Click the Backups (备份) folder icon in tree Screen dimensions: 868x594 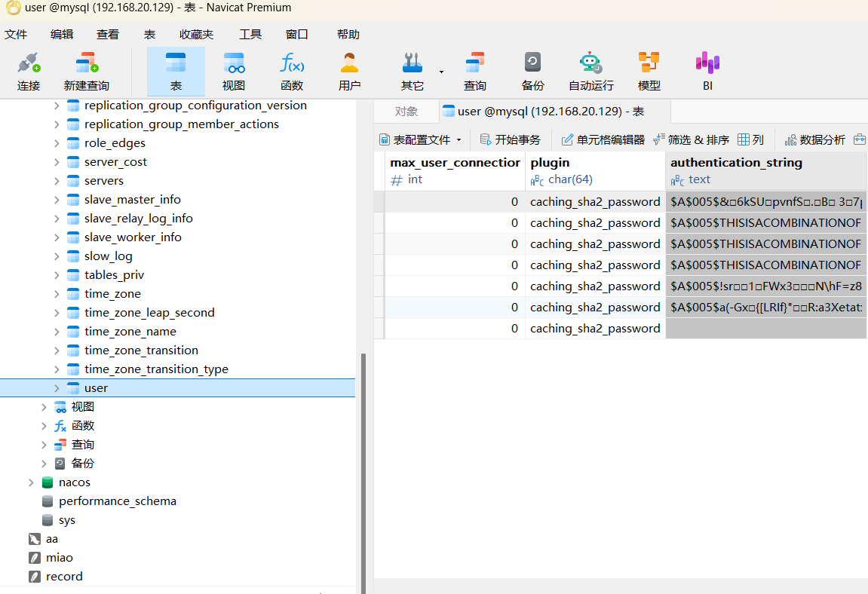pos(60,464)
